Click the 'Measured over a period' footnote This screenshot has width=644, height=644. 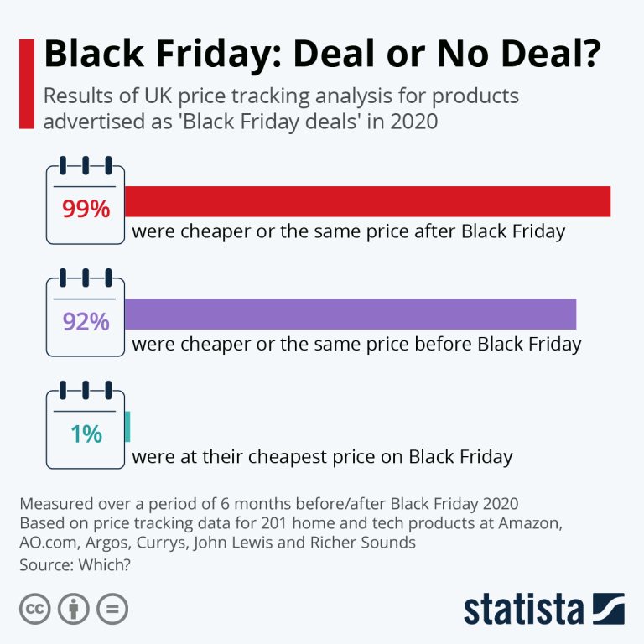point(268,504)
